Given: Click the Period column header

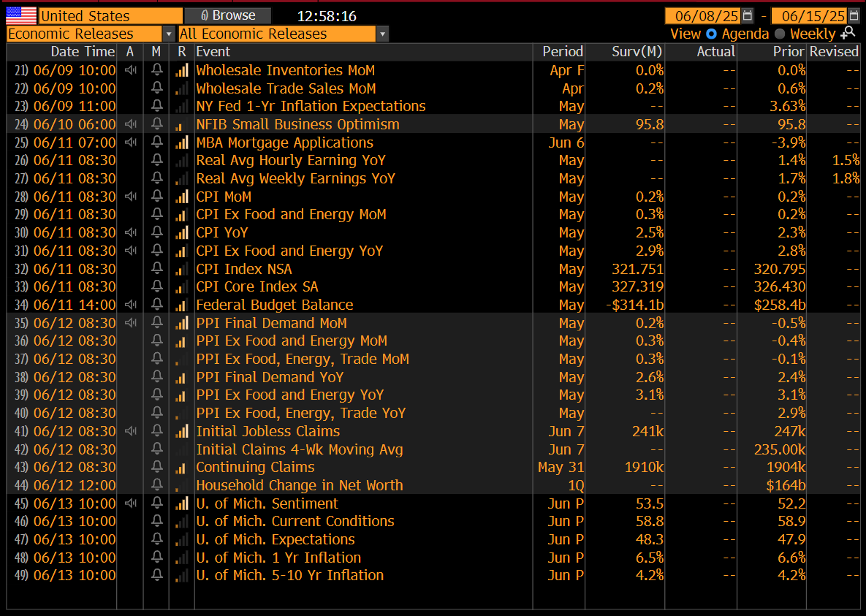Looking at the screenshot, I should [x=562, y=51].
